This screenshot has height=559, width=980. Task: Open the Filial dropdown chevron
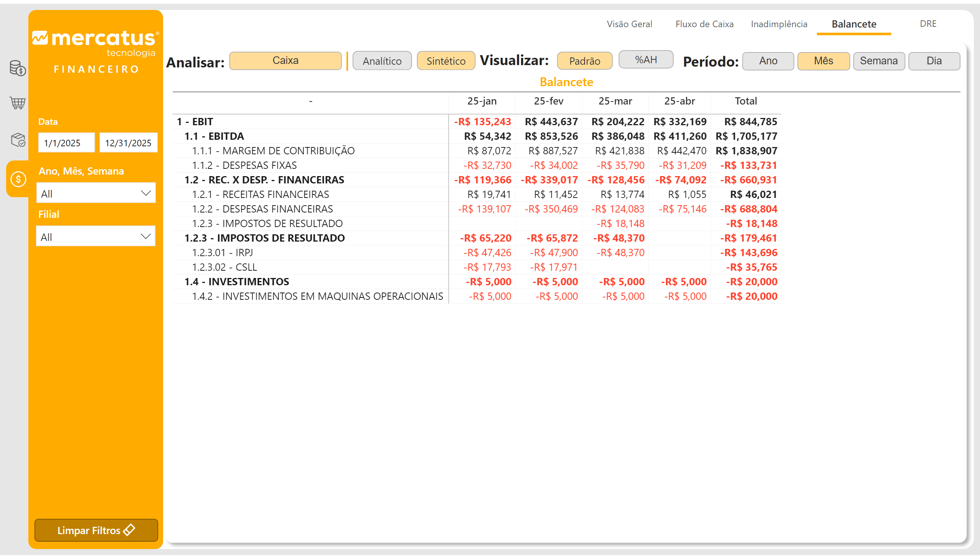click(145, 237)
